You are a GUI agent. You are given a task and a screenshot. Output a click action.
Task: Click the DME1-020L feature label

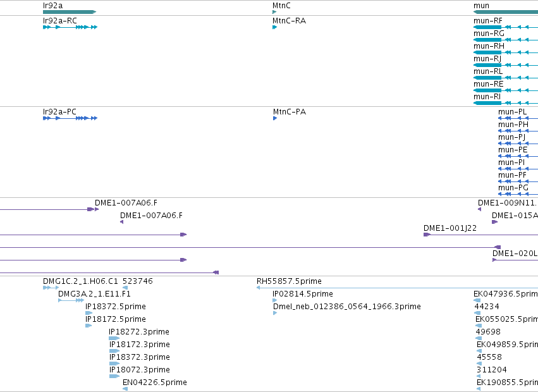(515, 254)
